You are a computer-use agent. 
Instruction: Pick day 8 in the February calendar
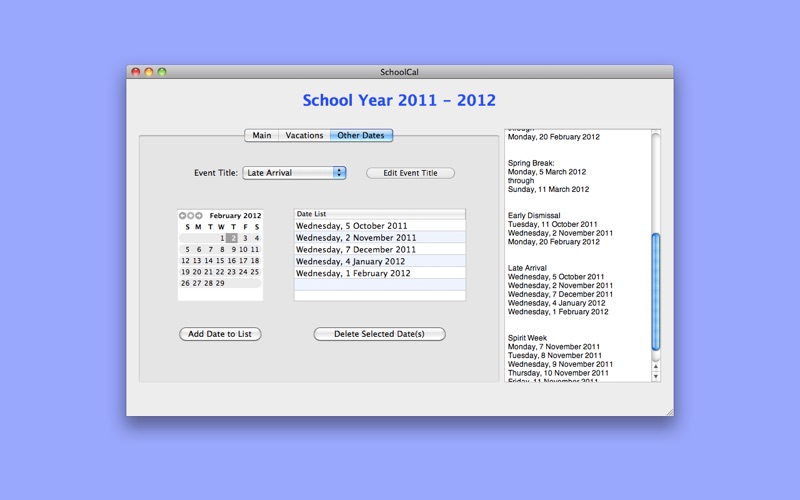(222, 249)
